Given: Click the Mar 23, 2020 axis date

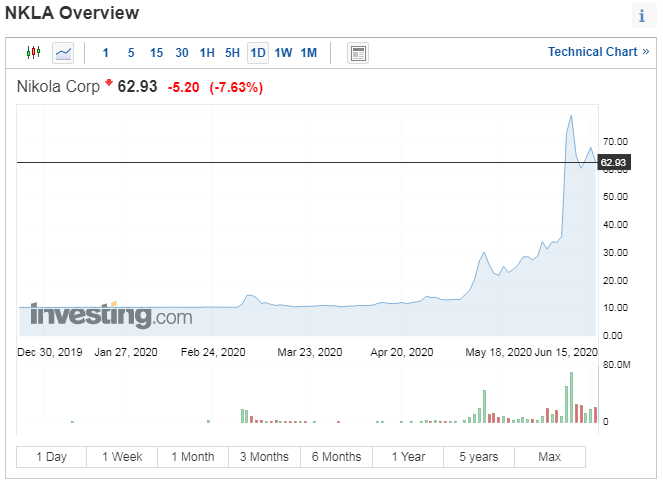Looking at the screenshot, I should pos(310,352).
